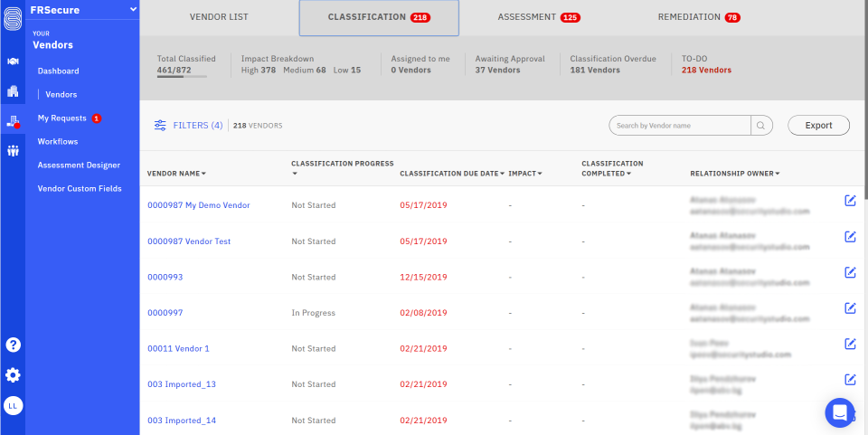The image size is (868, 435).
Task: Open 0000987 Vendor Test link
Action: point(189,241)
